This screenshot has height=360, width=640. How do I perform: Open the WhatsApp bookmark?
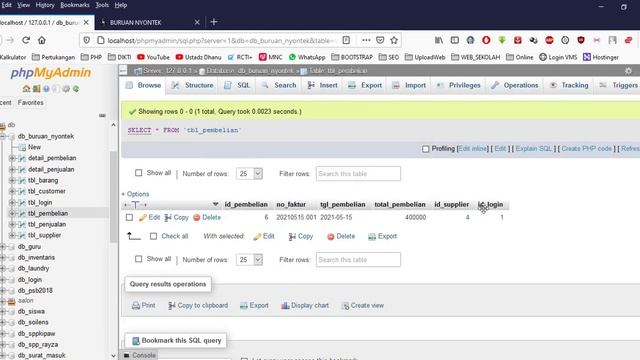pyautogui.click(x=307, y=57)
